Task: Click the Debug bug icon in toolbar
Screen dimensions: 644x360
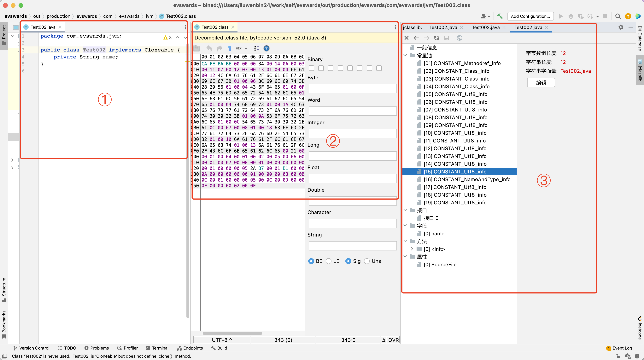Action: coord(571,16)
